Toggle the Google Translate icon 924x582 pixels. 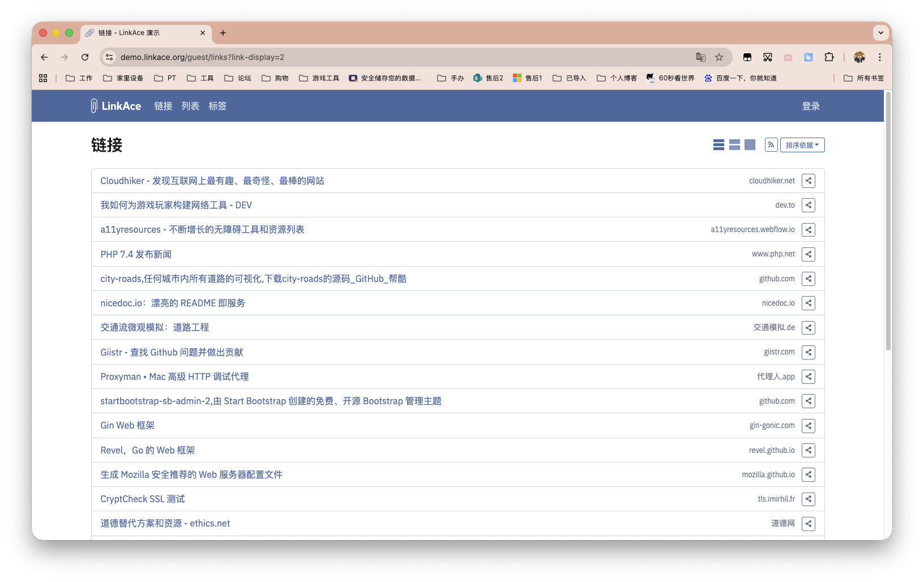[x=700, y=57]
